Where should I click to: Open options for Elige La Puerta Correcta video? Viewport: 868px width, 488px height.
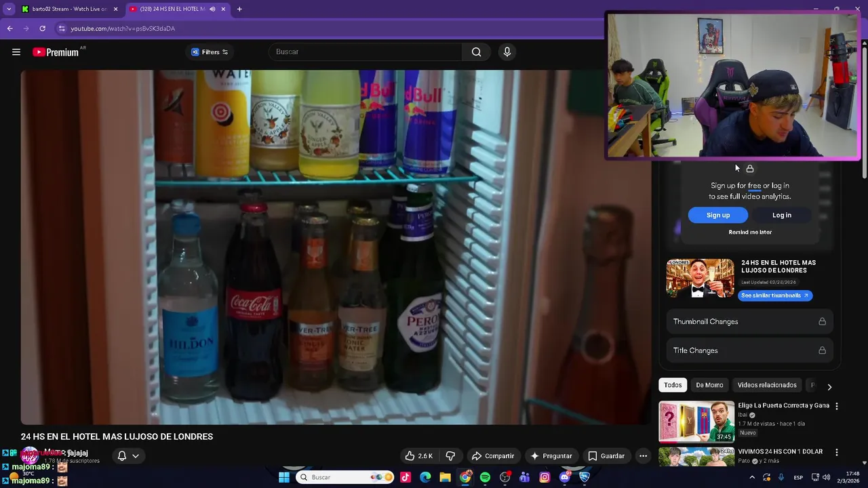coord(836,406)
